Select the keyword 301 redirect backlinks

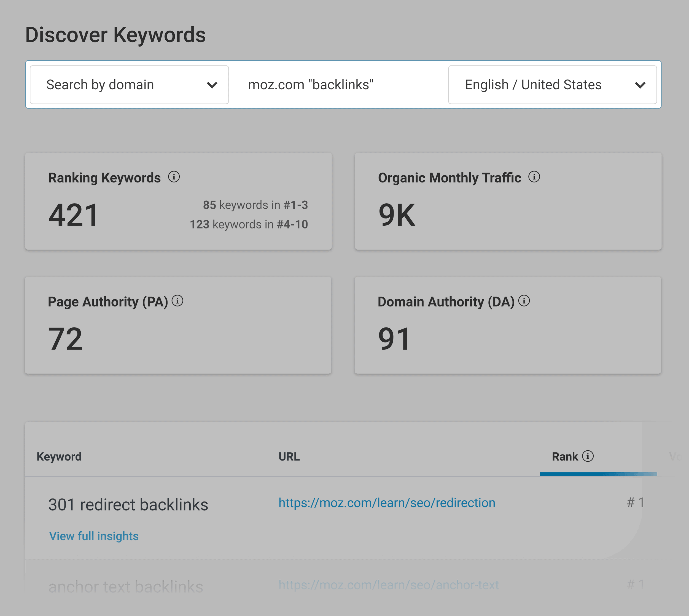(x=128, y=505)
